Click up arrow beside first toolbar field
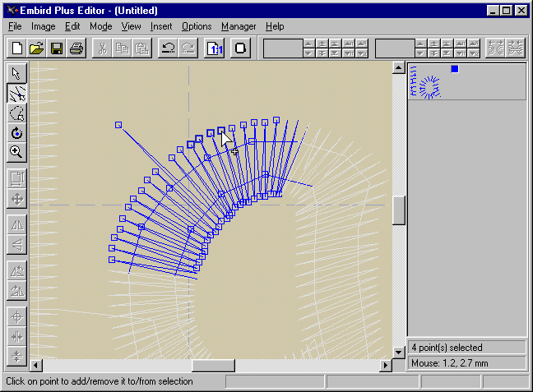Viewport: 533px width, 392px height. [x=308, y=44]
